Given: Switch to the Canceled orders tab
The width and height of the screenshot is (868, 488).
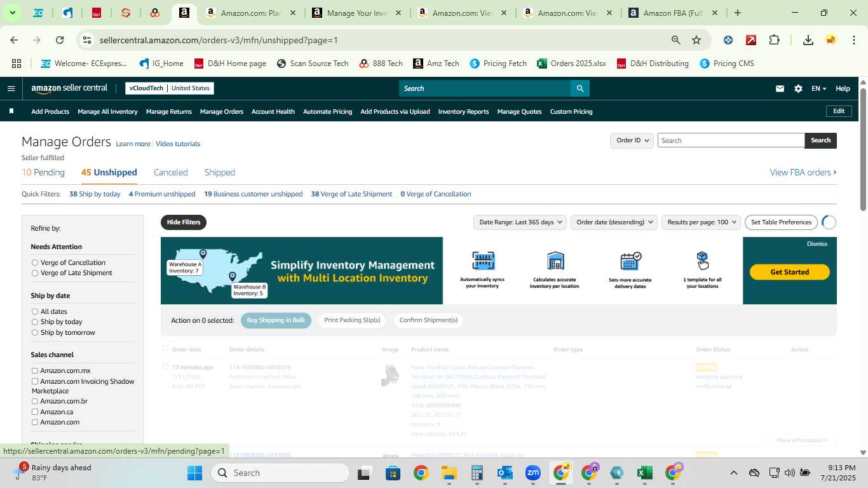Looking at the screenshot, I should pos(171,172).
